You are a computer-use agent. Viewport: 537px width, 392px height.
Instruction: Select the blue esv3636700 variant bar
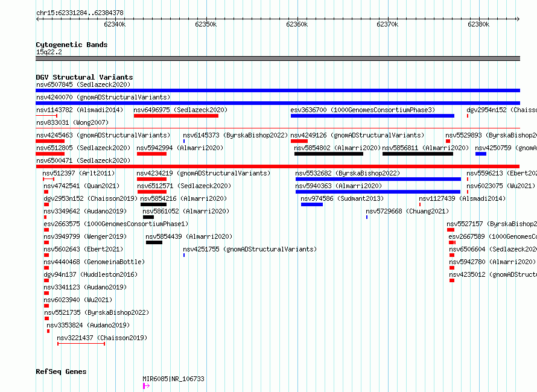click(372, 116)
